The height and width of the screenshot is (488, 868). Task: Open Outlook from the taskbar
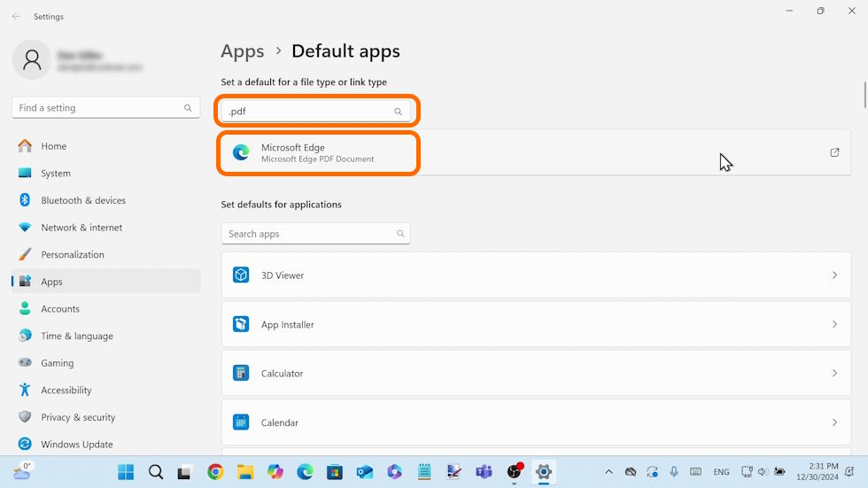(365, 472)
